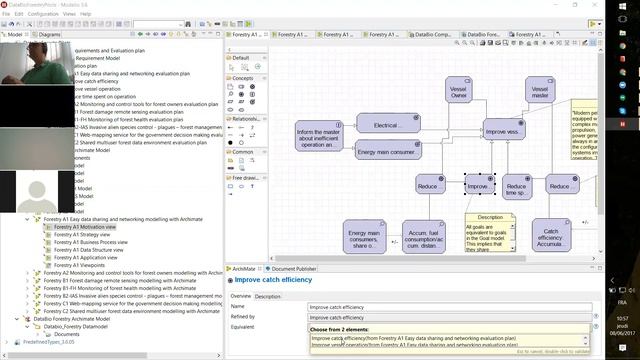Click the Save icon in main toolbar
The width and height of the screenshot is (640, 360).
pos(4,24)
